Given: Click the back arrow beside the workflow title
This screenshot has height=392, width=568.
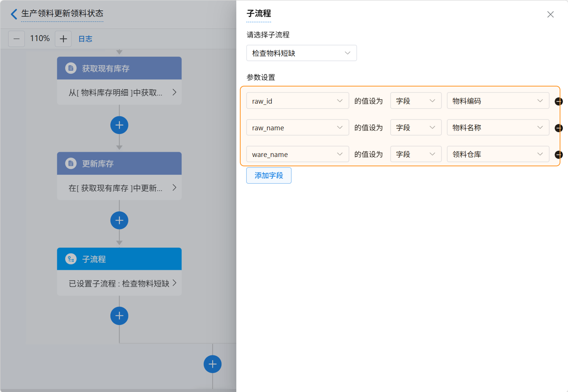Looking at the screenshot, I should point(14,14).
